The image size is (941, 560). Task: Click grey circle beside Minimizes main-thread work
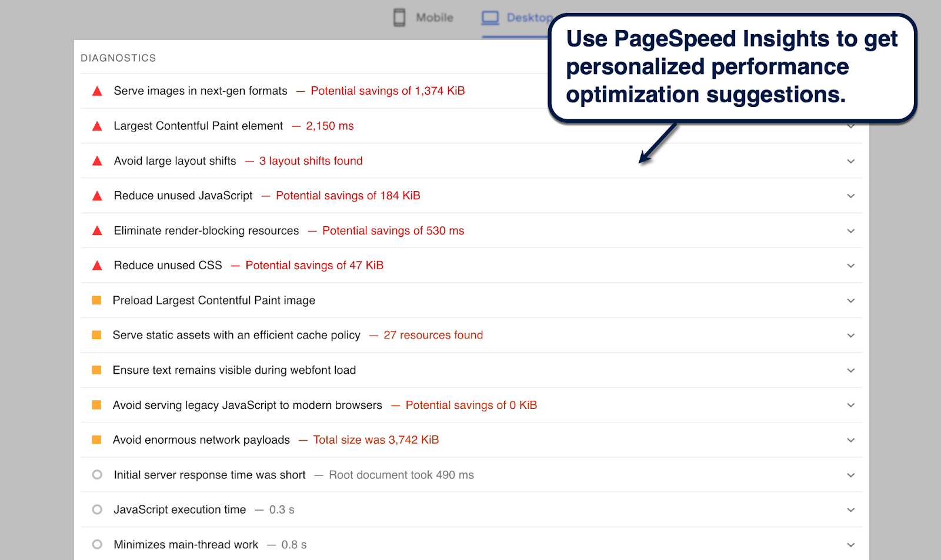click(98, 545)
